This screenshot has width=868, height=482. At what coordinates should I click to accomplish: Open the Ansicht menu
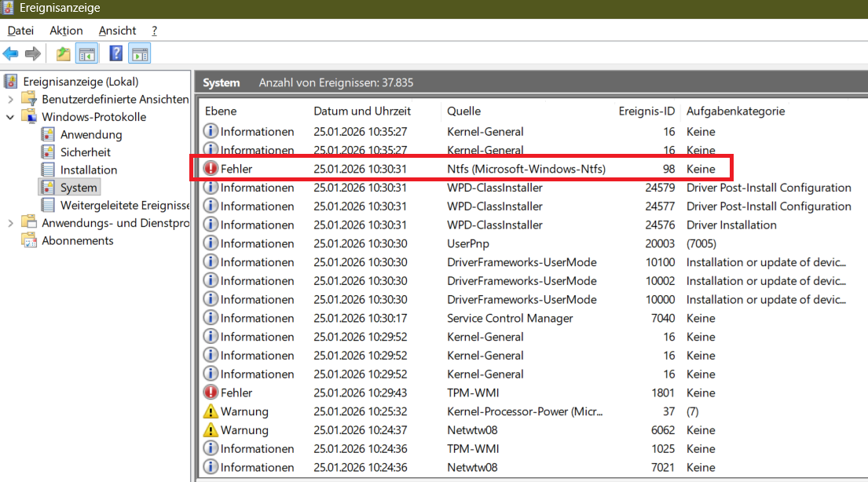point(116,31)
